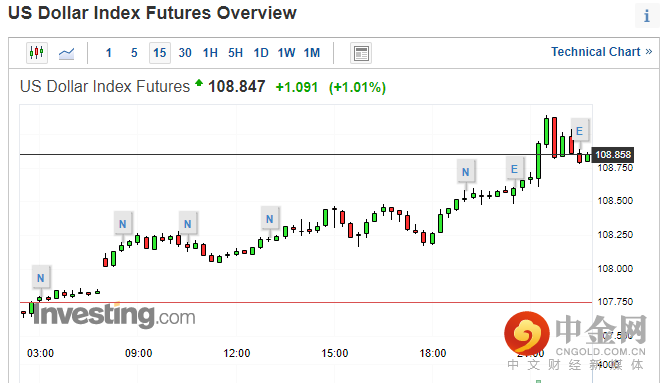Open the news table panel icon

click(x=361, y=53)
